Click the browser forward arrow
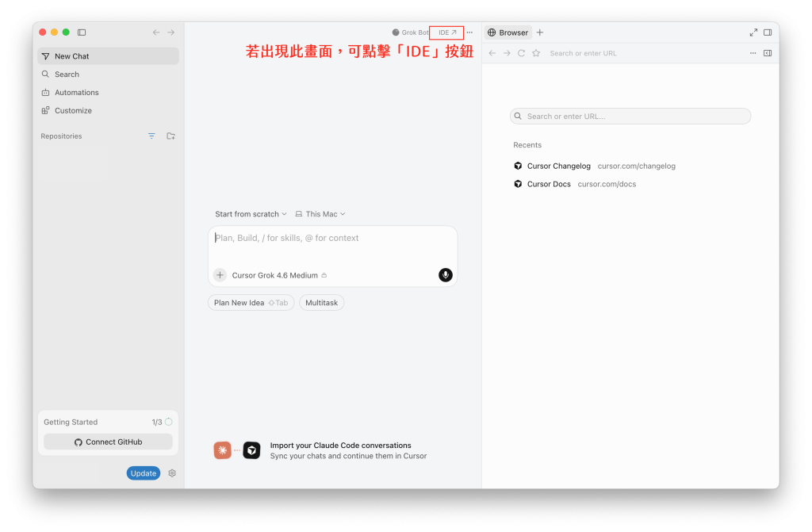This screenshot has height=532, width=812. coord(507,53)
